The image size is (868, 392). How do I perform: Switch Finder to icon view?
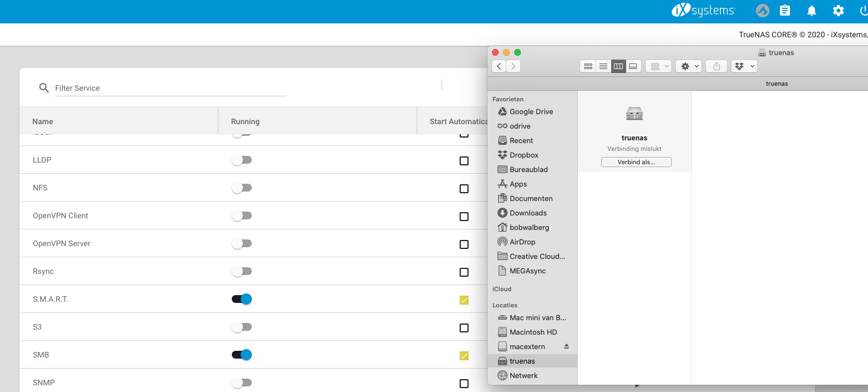(x=588, y=66)
